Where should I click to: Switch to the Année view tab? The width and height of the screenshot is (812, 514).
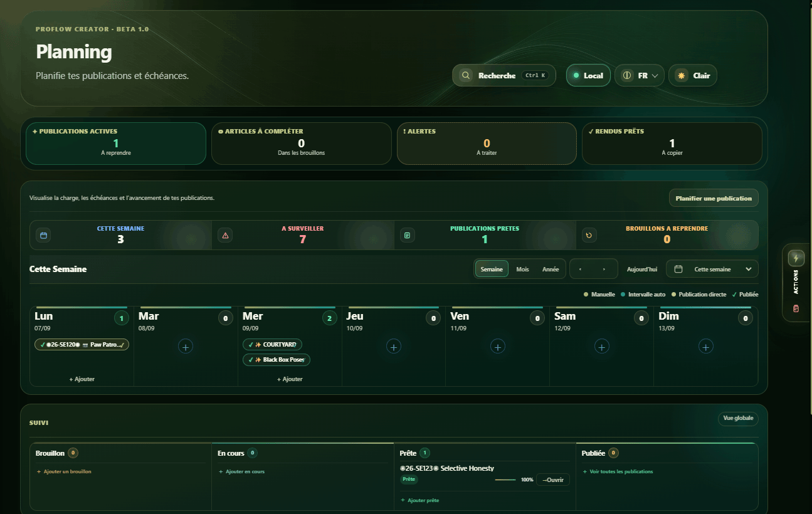click(551, 269)
